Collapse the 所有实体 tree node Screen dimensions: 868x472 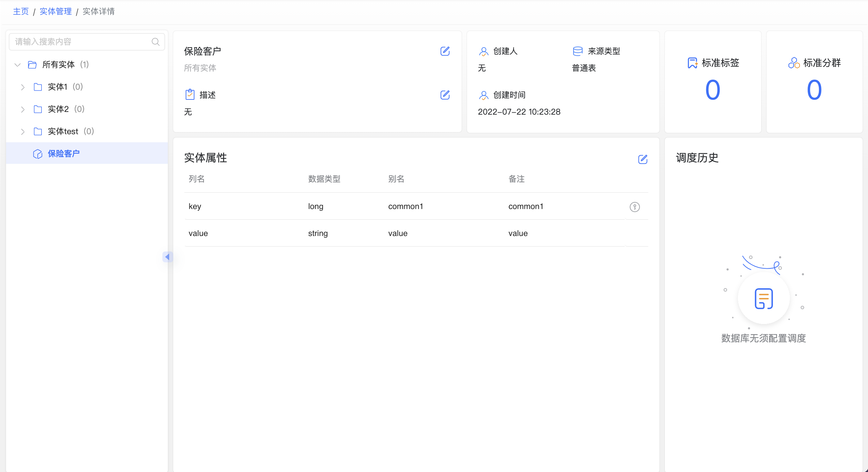coord(18,65)
